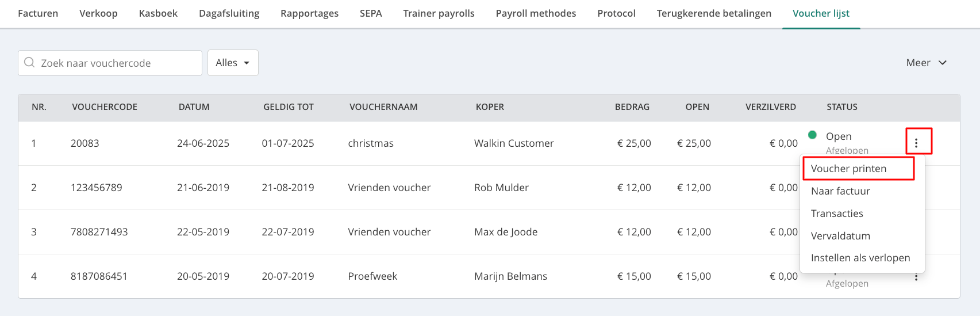Open Trainer payrolls tab
The height and width of the screenshot is (316, 980).
[439, 13]
